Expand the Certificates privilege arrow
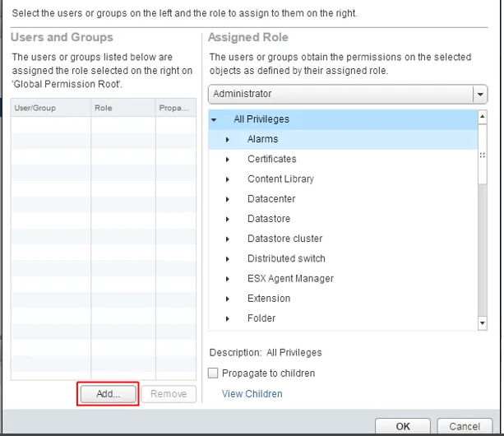 [228, 160]
